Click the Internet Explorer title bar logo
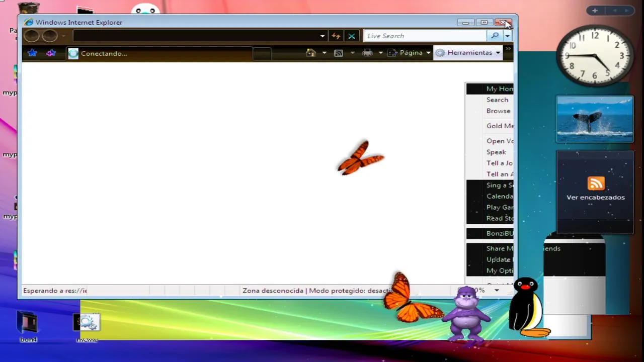Image resolution: width=644 pixels, height=362 pixels. click(29, 22)
